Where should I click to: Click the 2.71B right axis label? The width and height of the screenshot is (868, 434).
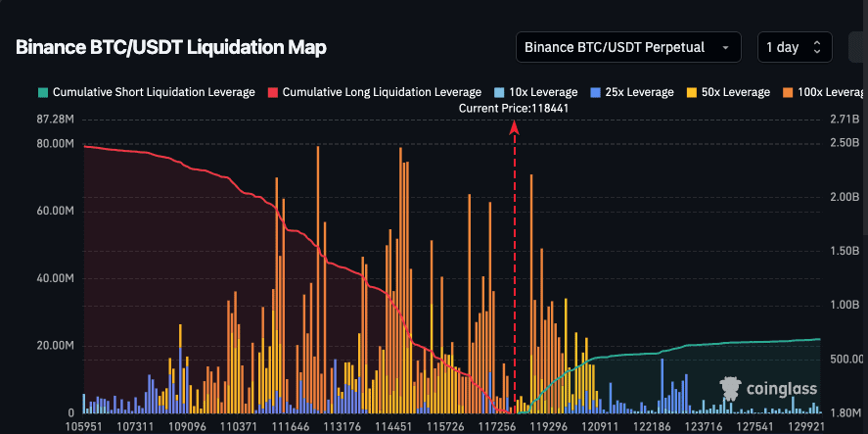[x=845, y=120]
